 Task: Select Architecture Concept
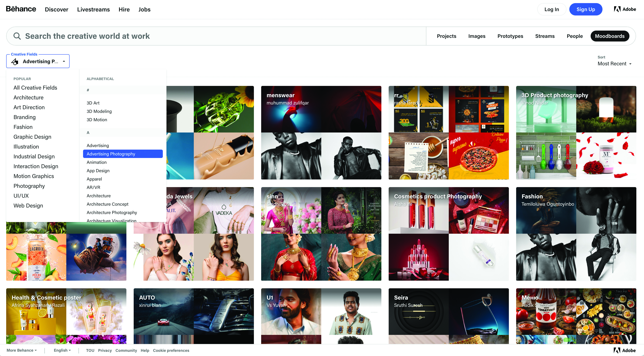pyautogui.click(x=107, y=204)
